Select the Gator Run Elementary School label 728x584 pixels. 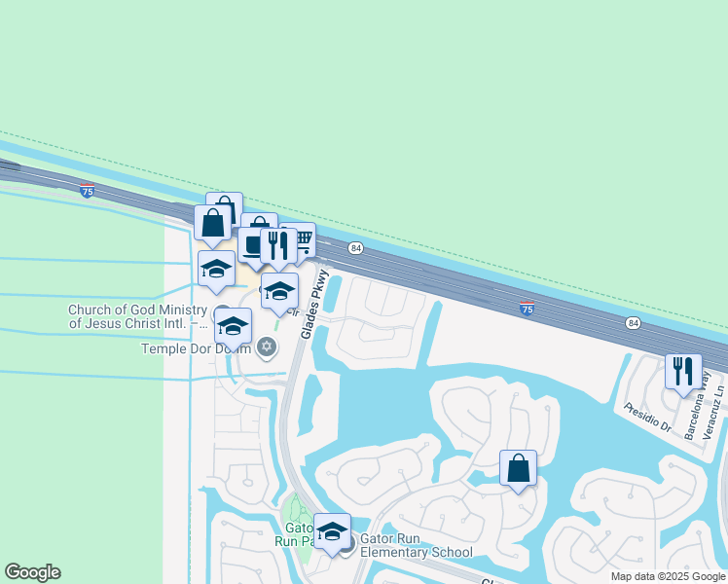[x=416, y=545]
